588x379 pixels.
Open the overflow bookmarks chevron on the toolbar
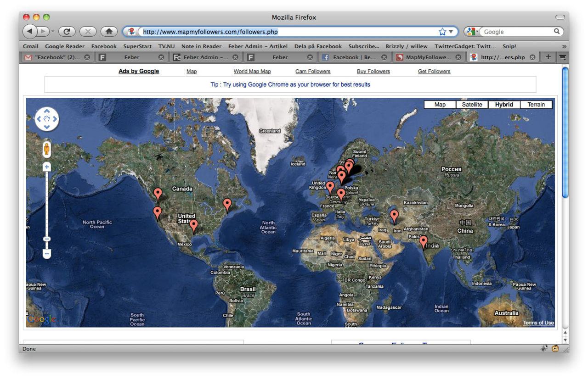pyautogui.click(x=564, y=46)
